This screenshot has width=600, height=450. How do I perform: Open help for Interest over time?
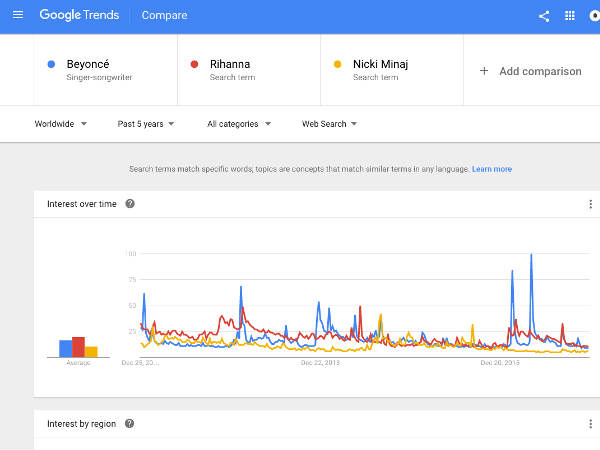click(x=130, y=204)
